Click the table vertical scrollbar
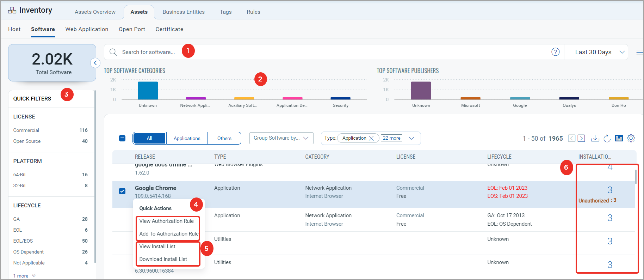 [x=636, y=177]
